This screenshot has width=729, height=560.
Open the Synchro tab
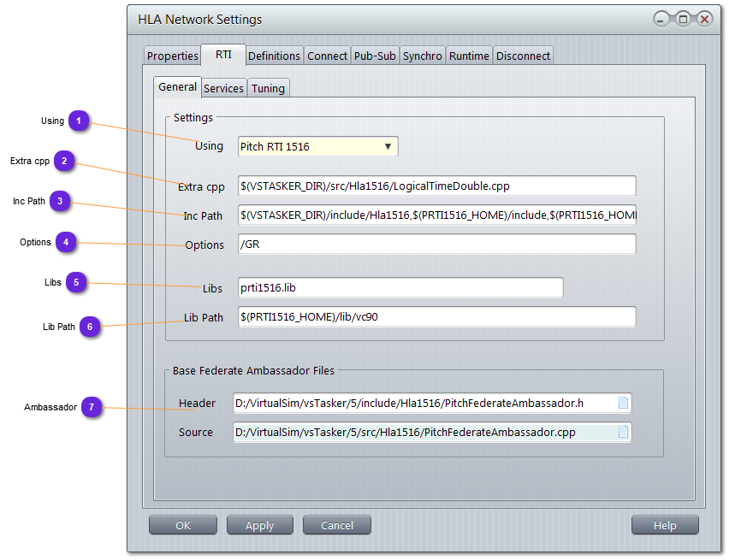coord(423,56)
